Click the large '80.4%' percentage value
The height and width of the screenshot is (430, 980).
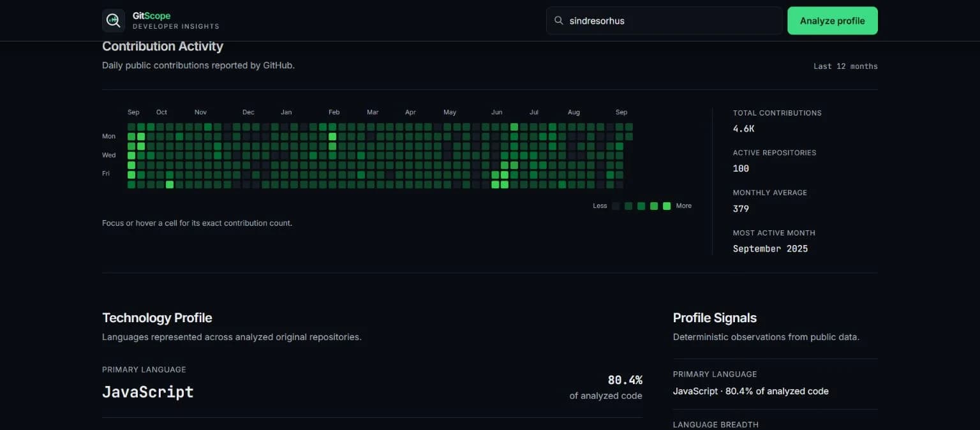(x=625, y=380)
